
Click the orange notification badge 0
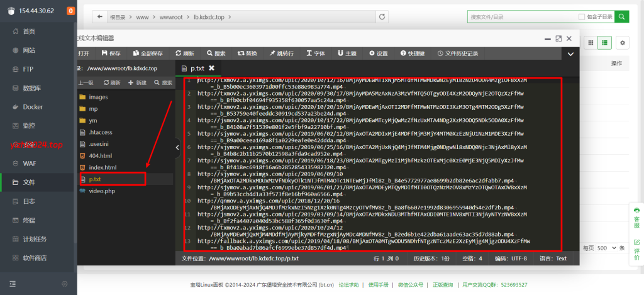tap(70, 11)
